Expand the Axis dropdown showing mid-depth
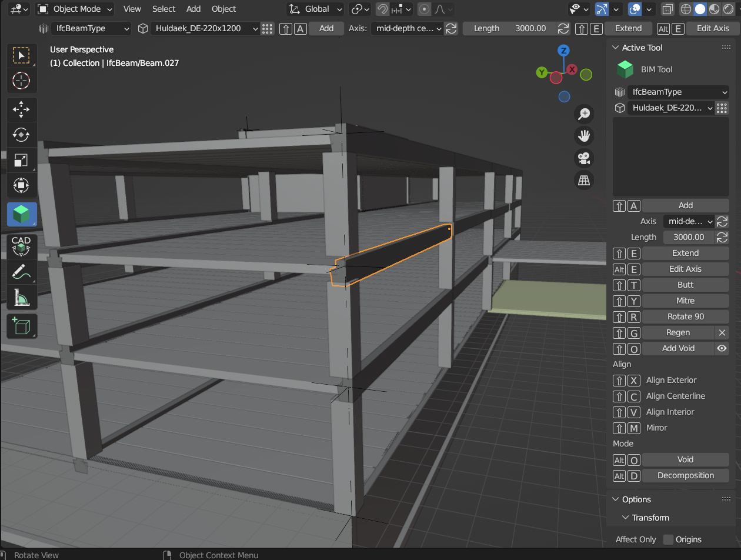This screenshot has width=741, height=560. point(407,28)
